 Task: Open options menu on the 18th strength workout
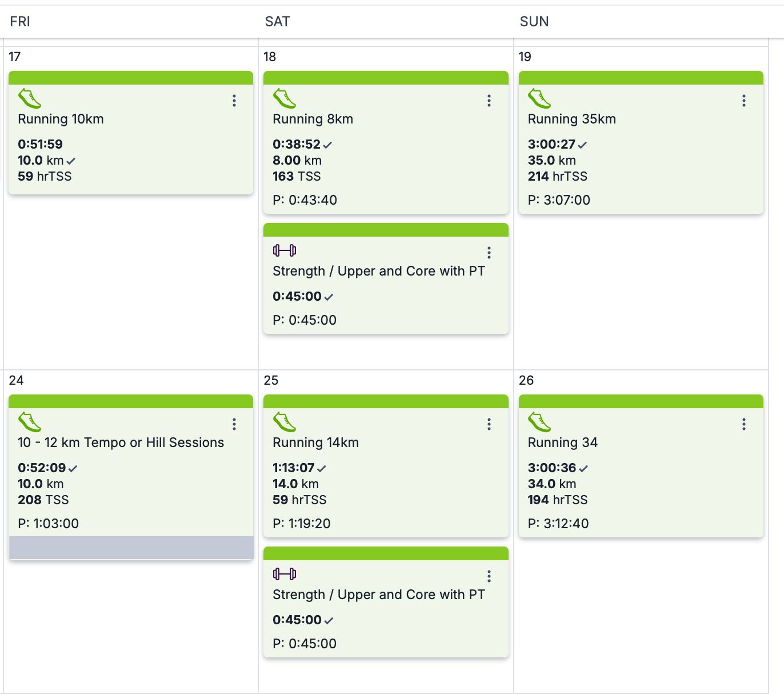click(x=489, y=253)
